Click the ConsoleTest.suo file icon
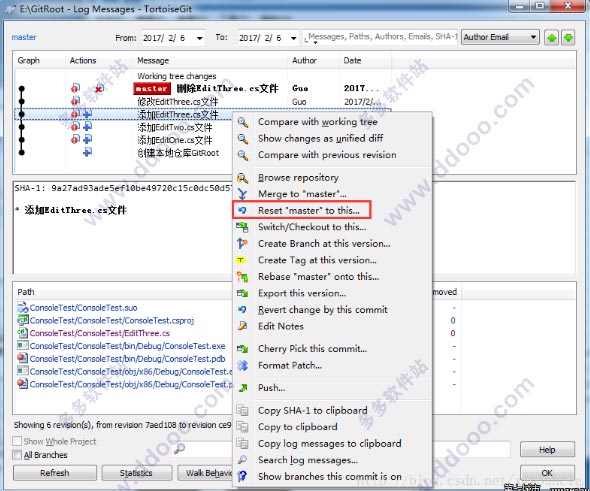The width and height of the screenshot is (590, 491). pyautogui.click(x=23, y=307)
